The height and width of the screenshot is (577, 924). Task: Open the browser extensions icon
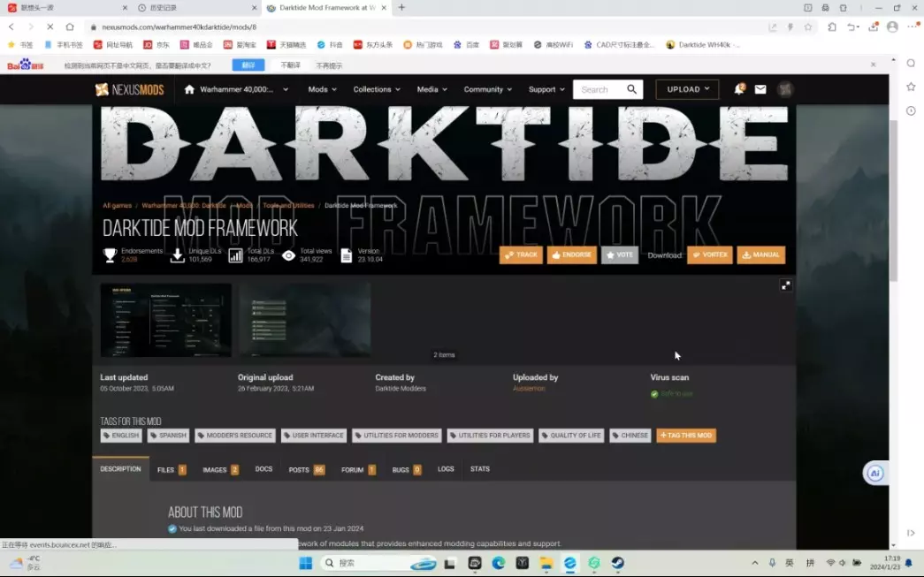831,27
